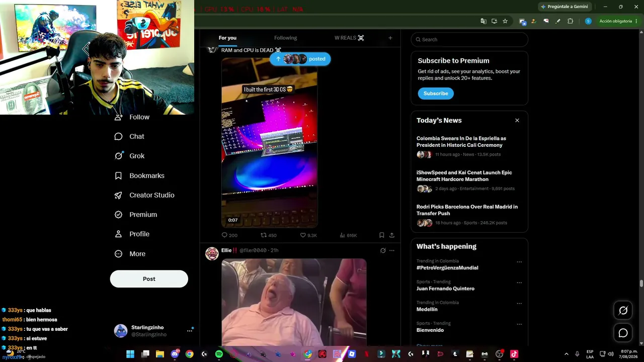
Task: Switch to the For you tab
Action: (227, 38)
